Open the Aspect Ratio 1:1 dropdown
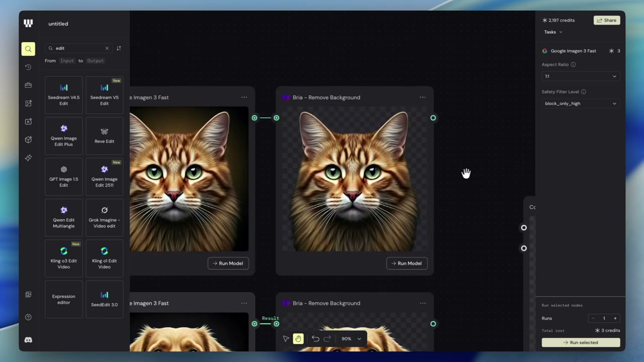Screen dimensions: 644x362 coord(581,76)
